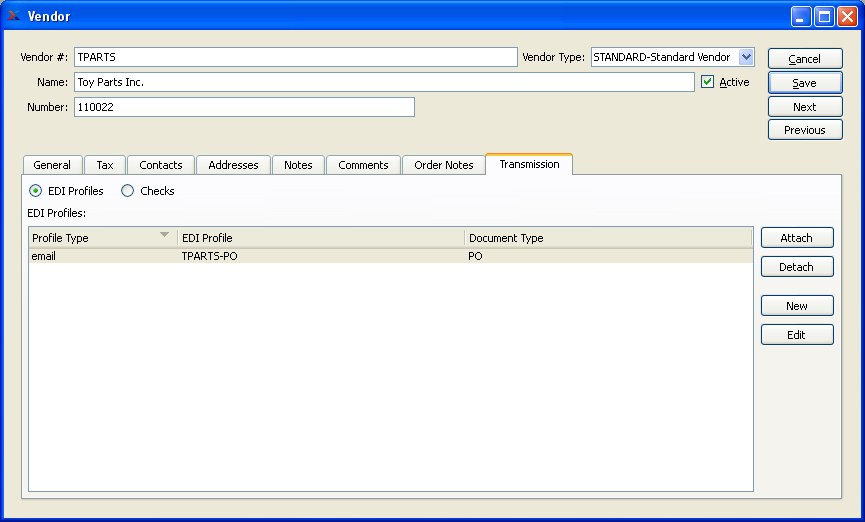
Task: Open the Order Notes tab
Action: (x=444, y=165)
